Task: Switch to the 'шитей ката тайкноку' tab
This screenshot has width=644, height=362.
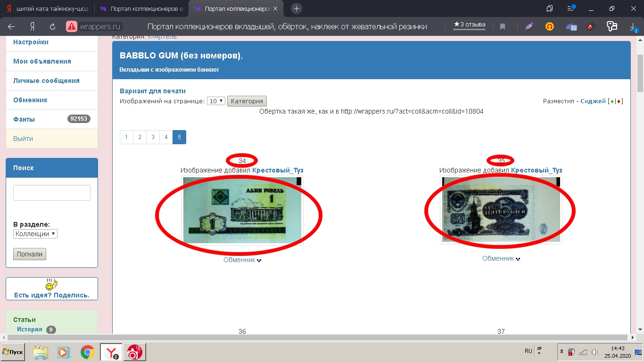Action: point(47,9)
